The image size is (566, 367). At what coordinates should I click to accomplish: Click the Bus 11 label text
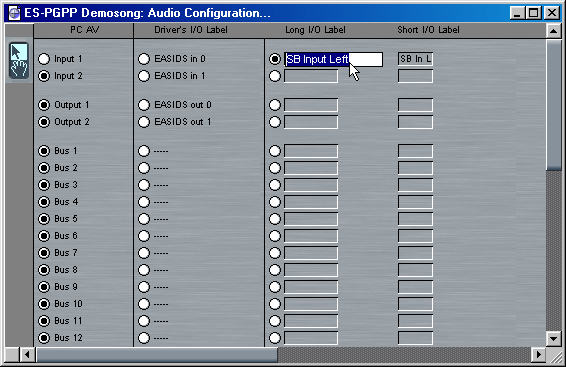[x=68, y=321]
